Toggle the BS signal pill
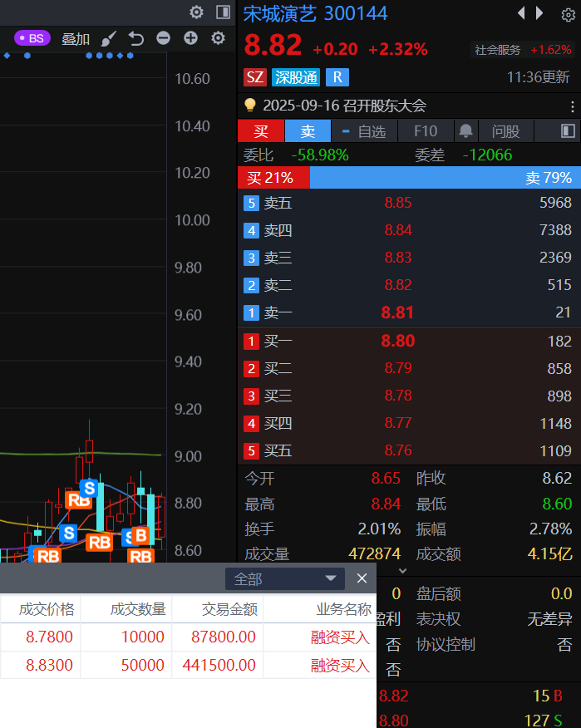This screenshot has height=728, width=581. 32,38
